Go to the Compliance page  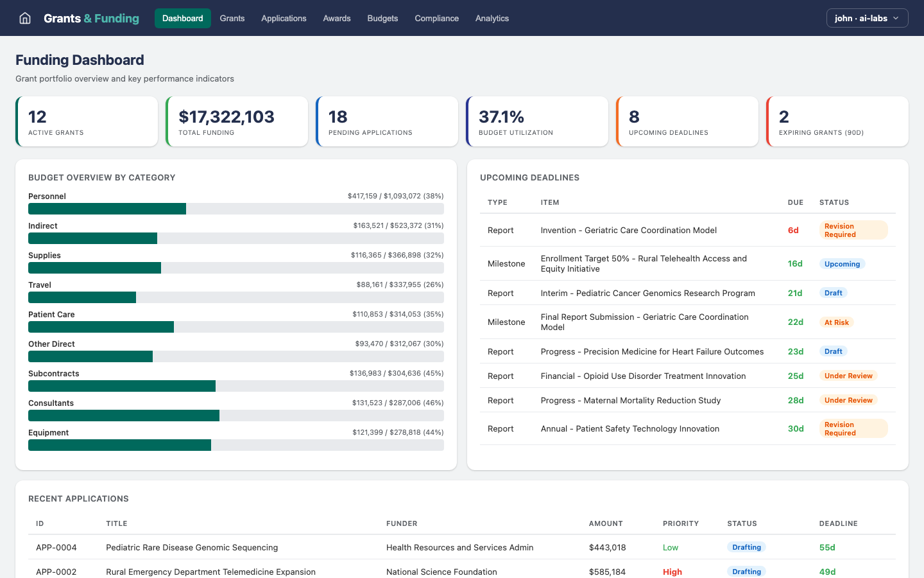tap(436, 18)
